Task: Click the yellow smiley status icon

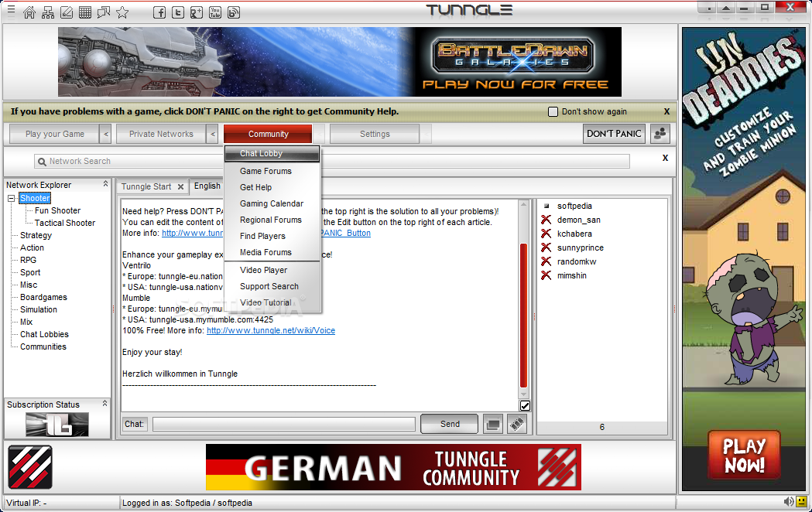Action: pos(802,502)
